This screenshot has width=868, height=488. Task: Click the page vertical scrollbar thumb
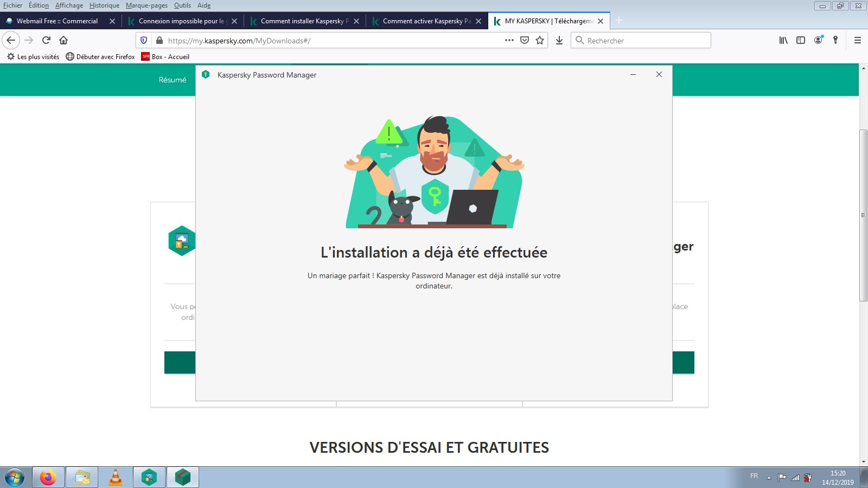point(863,216)
